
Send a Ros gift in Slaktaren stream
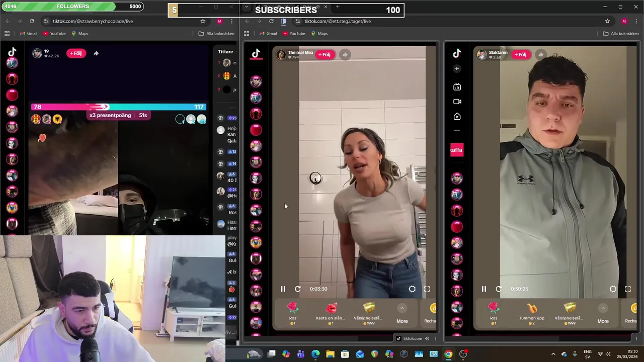494,313
